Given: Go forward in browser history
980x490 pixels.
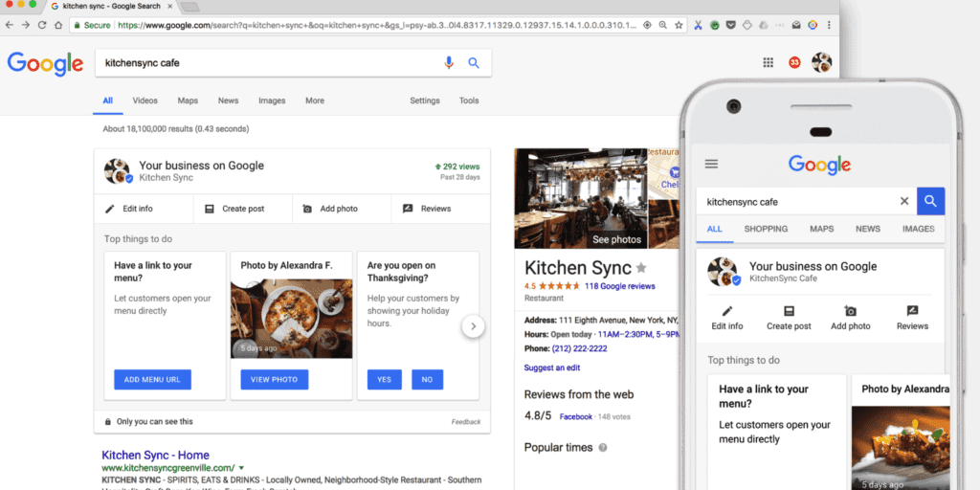Looking at the screenshot, I should tap(26, 25).
